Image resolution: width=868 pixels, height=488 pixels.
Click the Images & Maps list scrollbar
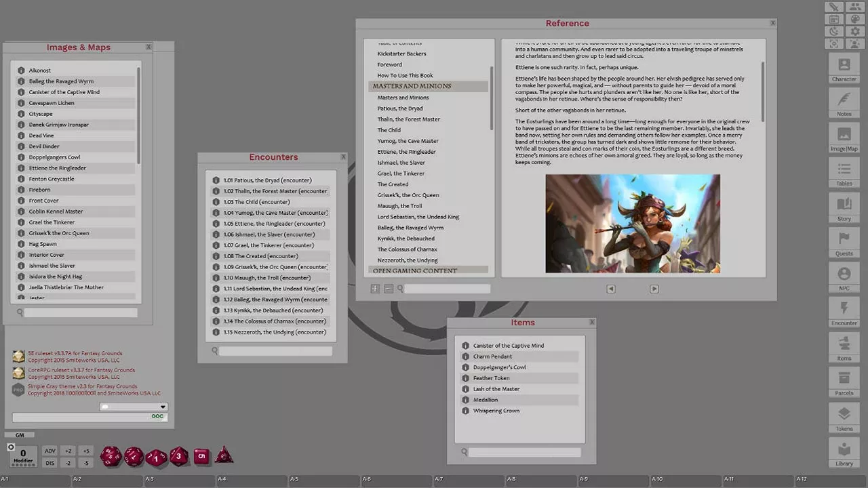pyautogui.click(x=138, y=115)
